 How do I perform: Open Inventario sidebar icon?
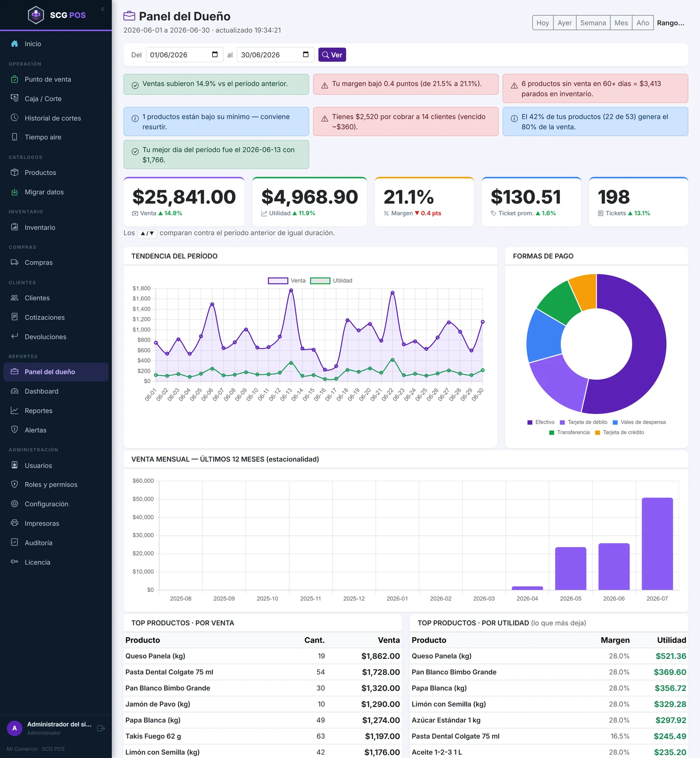(x=14, y=227)
